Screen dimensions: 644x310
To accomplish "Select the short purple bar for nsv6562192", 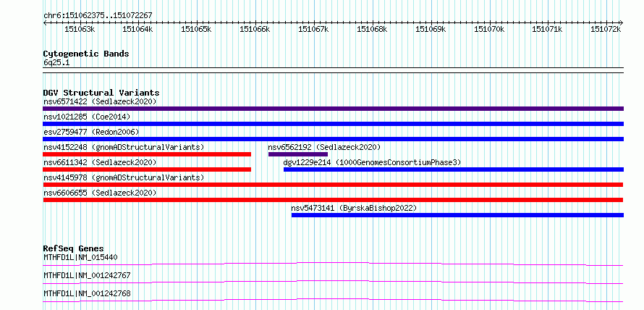I will [298, 154].
